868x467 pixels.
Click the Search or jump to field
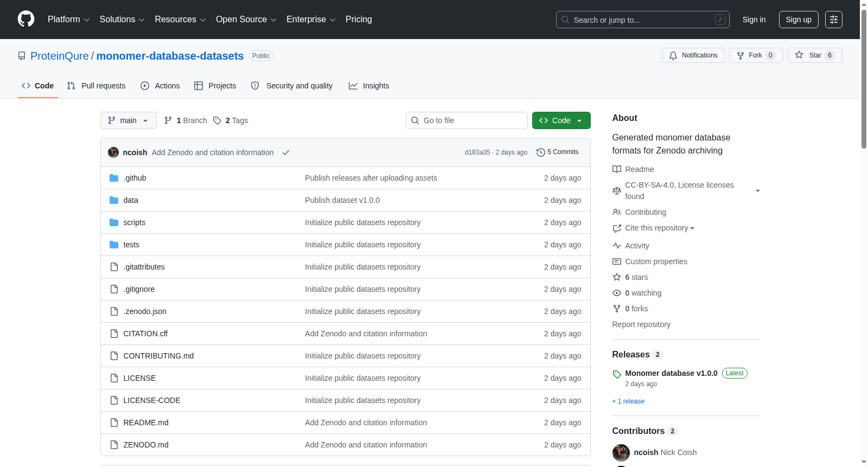click(x=643, y=20)
